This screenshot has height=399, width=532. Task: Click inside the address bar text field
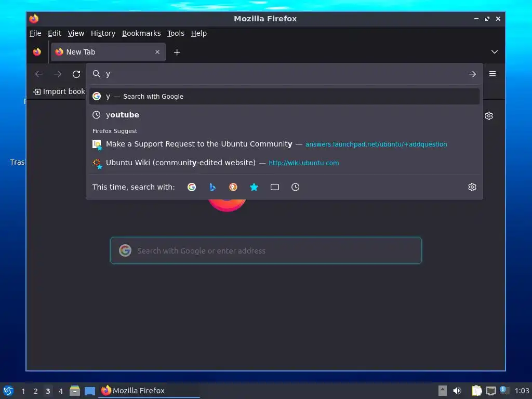[x=284, y=74]
